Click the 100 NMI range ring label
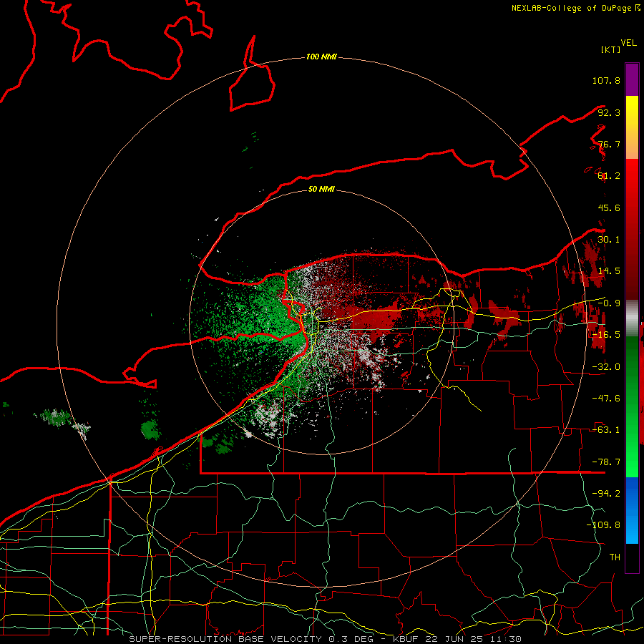 321,57
